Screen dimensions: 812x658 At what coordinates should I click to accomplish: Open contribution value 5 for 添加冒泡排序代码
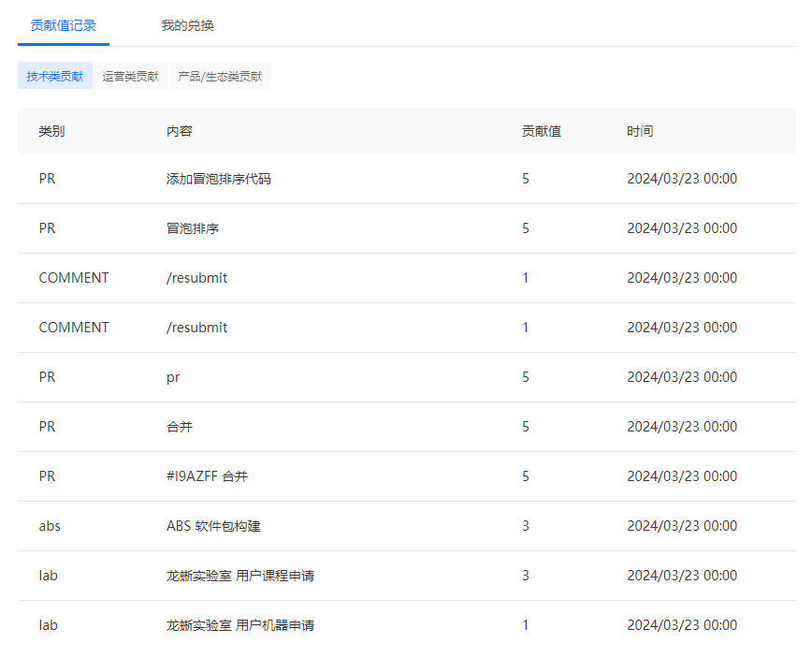pyautogui.click(x=525, y=178)
